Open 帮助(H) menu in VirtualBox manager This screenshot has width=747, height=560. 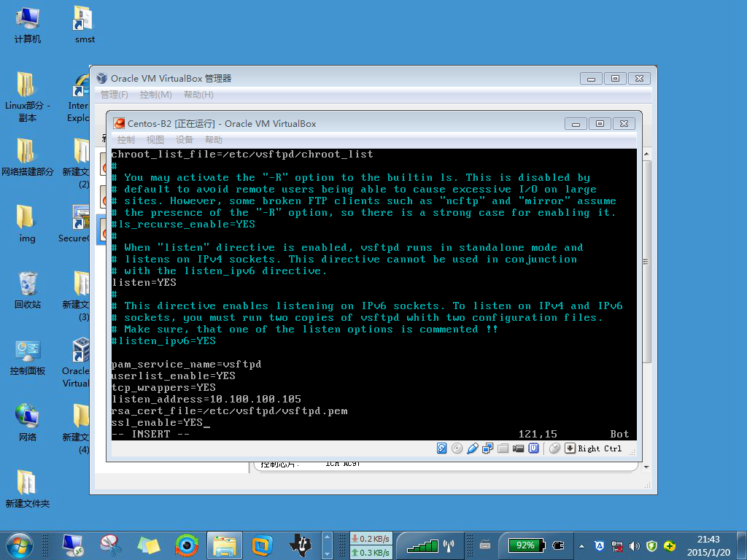tap(198, 95)
